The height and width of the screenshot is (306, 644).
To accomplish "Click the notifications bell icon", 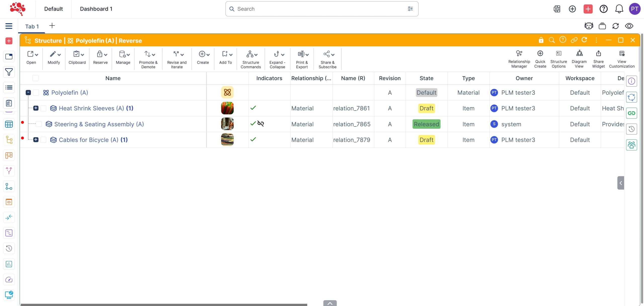I will pos(619,9).
